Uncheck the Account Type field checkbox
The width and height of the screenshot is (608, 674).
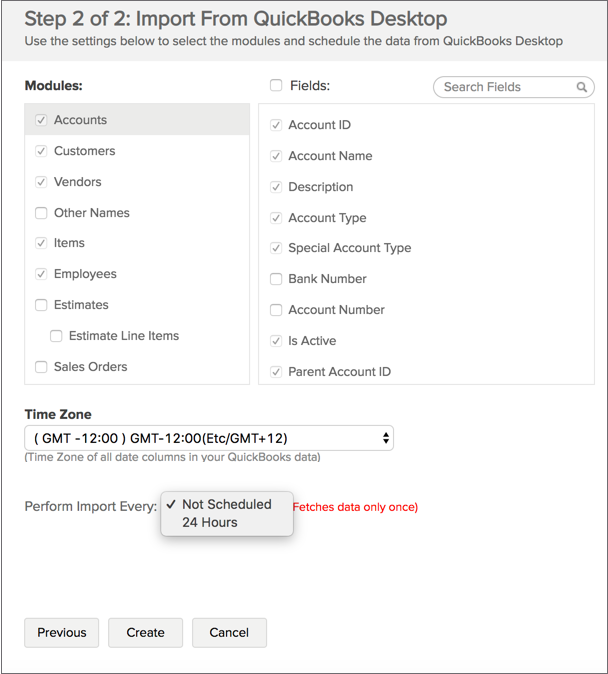click(x=276, y=218)
